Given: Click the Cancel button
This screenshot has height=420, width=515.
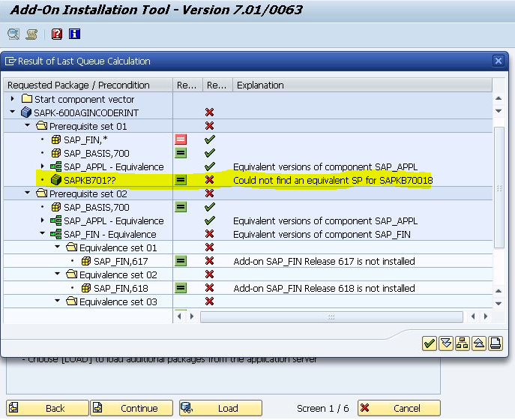Looking at the screenshot, I should (x=399, y=408).
